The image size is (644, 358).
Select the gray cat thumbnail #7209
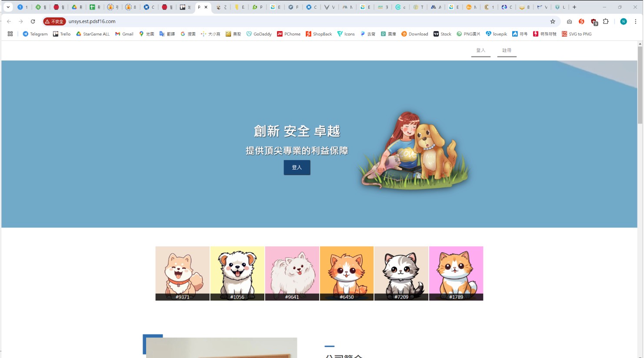401,274
